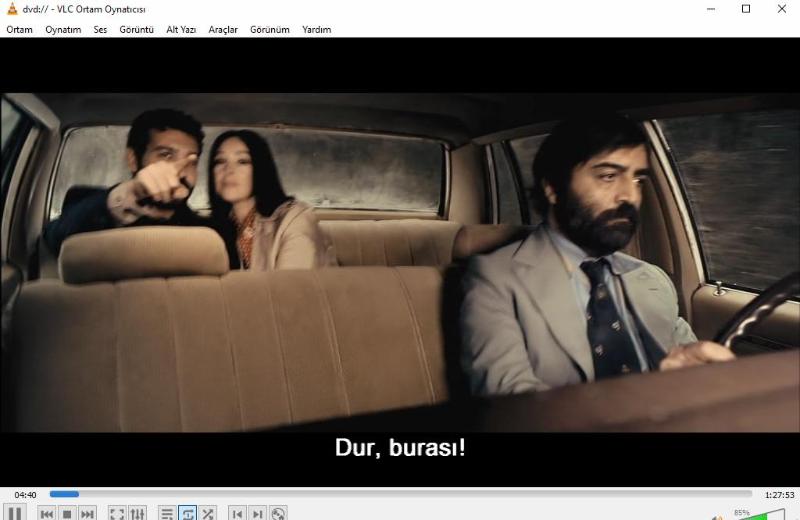Skip to the previous media item

pos(47,513)
